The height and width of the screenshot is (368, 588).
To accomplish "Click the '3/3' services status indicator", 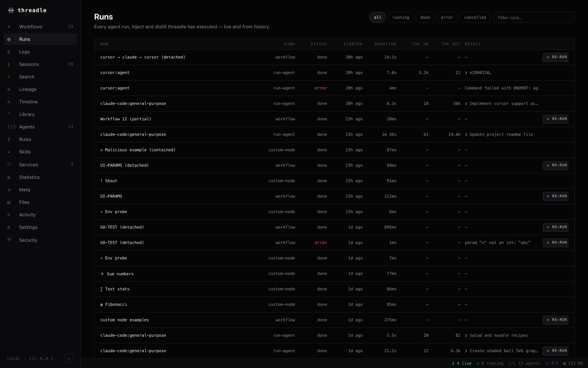I will pos(552,363).
